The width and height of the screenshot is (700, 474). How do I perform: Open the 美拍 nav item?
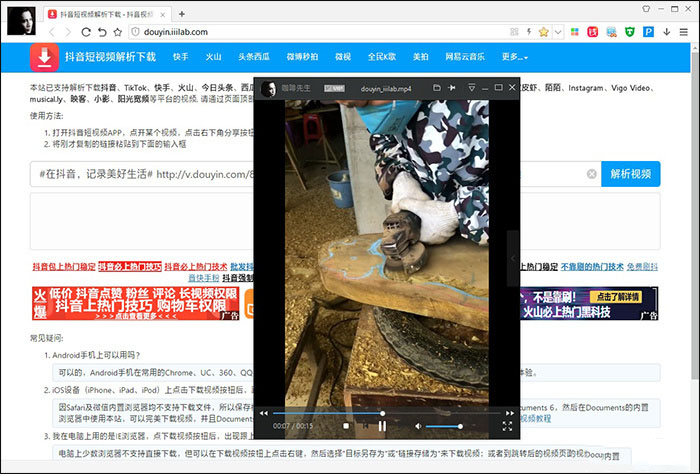[421, 57]
